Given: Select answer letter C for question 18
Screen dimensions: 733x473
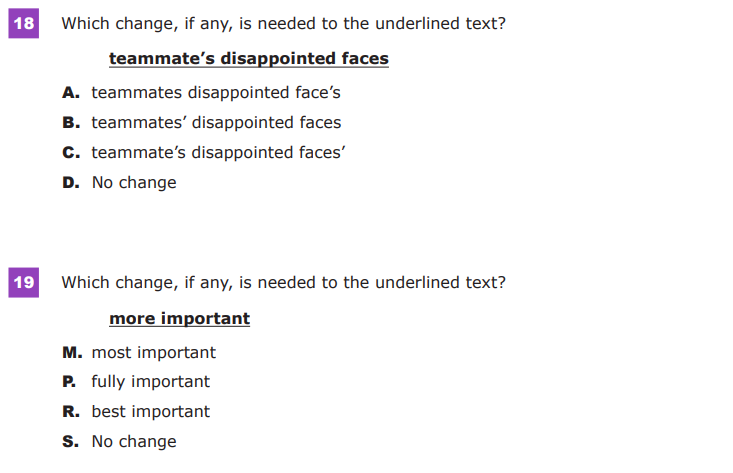Looking at the screenshot, I should coord(70,153).
